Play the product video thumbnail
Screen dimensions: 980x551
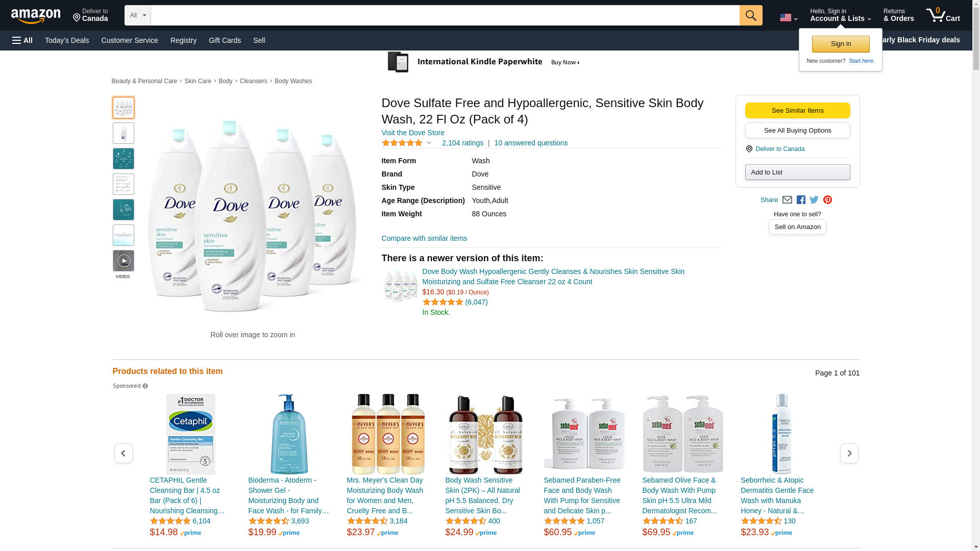coord(124,261)
